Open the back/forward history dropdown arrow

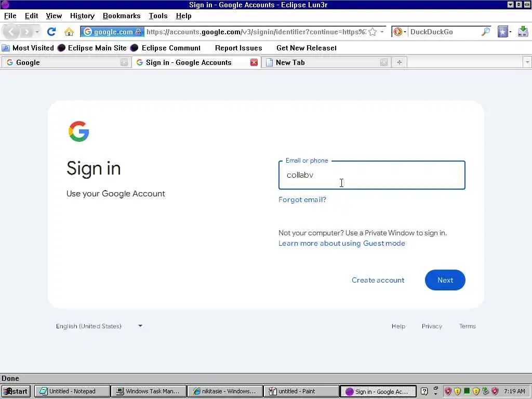point(37,32)
